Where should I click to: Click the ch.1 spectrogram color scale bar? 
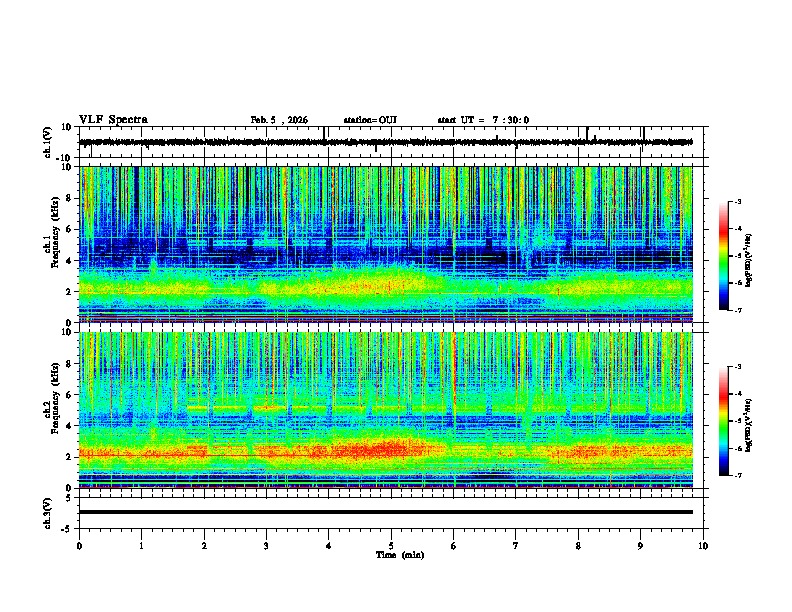(x=723, y=256)
